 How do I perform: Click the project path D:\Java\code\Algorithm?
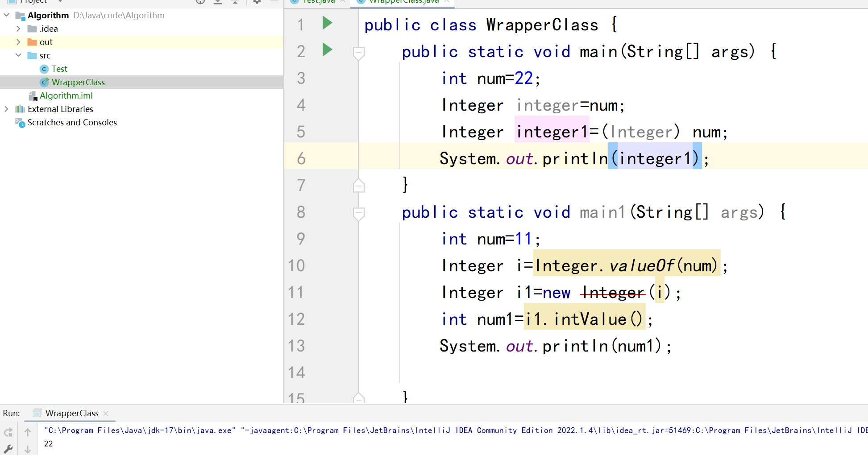click(119, 15)
